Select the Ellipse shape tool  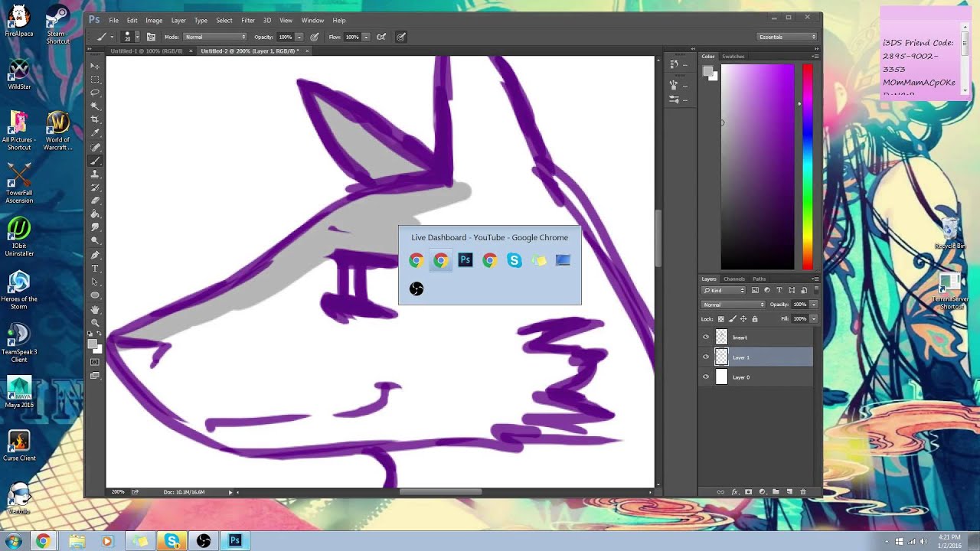95,295
